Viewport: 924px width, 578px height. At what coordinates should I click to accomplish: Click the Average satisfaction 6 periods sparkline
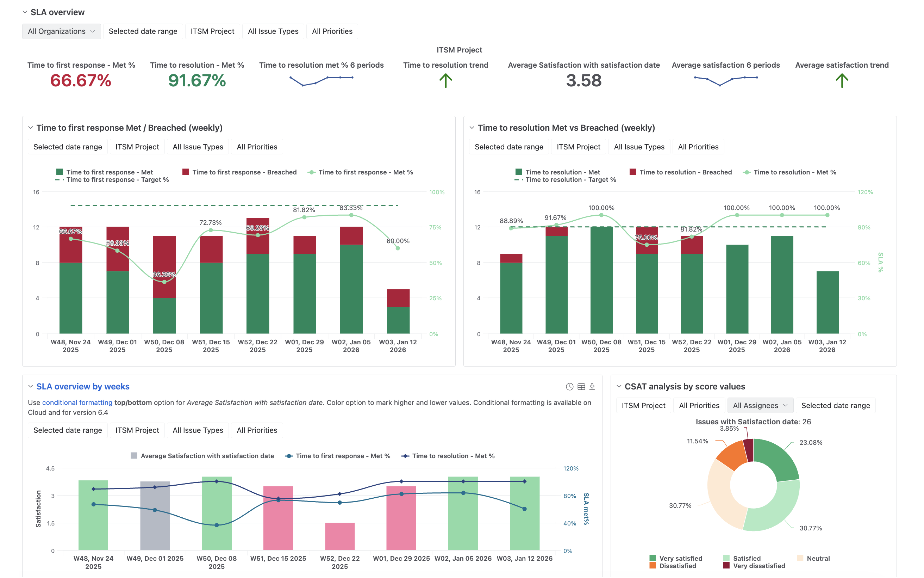[x=726, y=81]
